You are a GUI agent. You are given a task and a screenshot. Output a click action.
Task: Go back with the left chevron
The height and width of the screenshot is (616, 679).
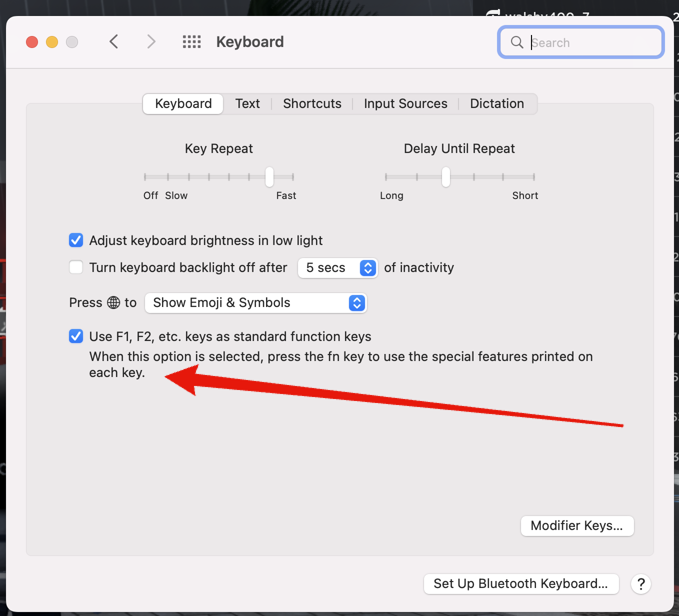point(114,41)
